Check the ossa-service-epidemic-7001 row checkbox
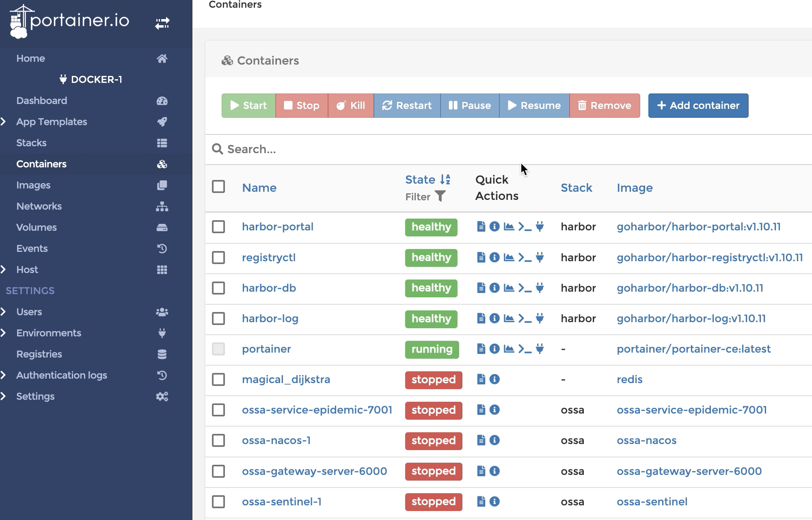The image size is (812, 520). [218, 409]
